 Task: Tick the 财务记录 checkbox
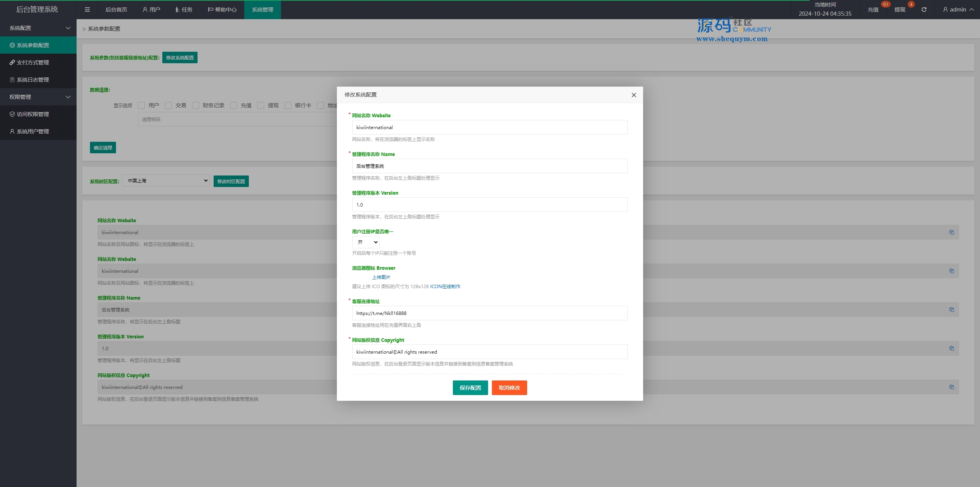[196, 105]
